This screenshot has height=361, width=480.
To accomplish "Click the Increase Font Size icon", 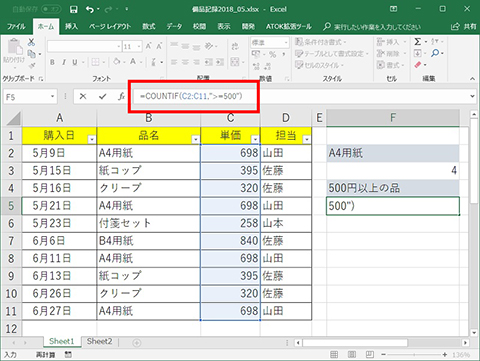I will click(x=148, y=46).
